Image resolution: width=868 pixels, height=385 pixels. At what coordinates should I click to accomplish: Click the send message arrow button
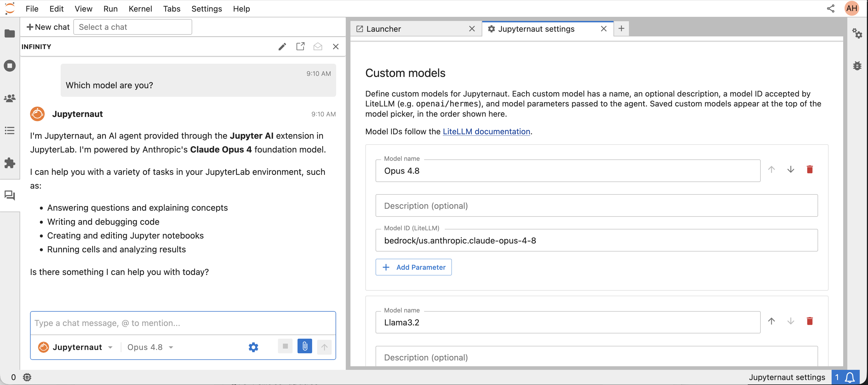click(324, 347)
